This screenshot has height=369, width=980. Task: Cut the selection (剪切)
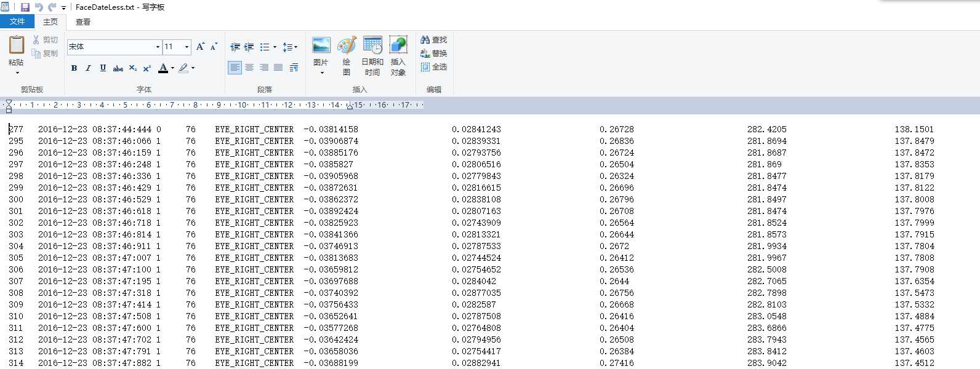click(x=45, y=40)
